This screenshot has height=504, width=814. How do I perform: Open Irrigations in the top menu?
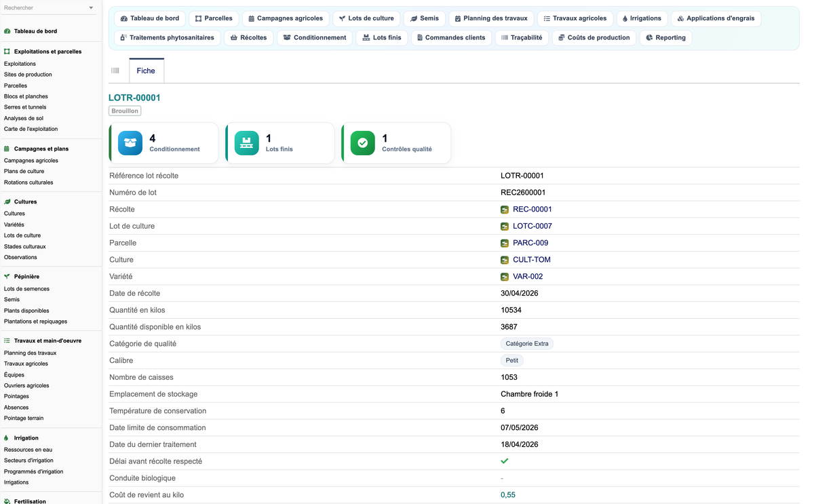[642, 18]
